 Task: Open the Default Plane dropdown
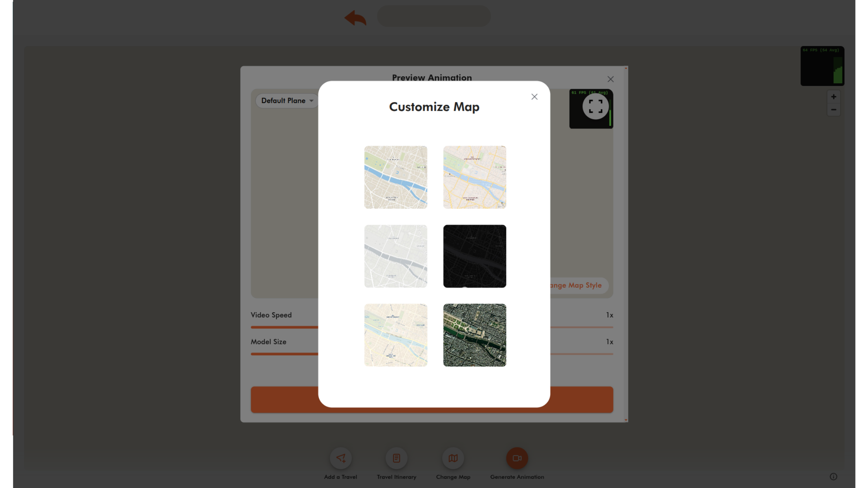click(x=287, y=101)
